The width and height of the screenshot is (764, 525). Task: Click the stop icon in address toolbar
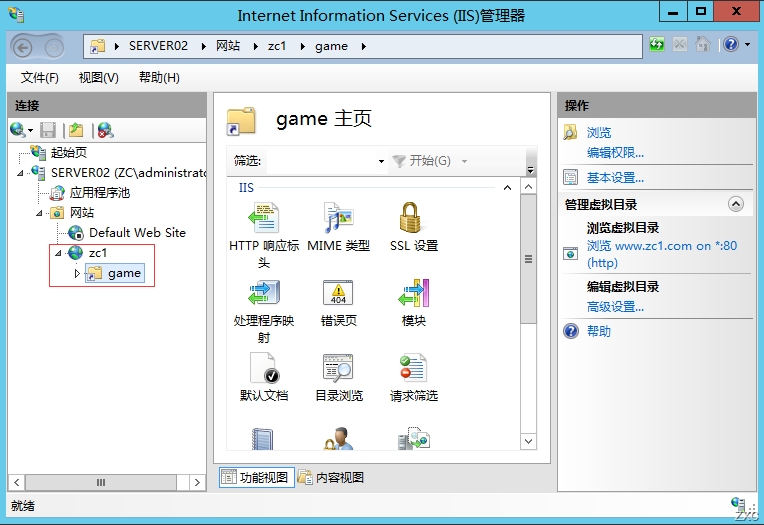coord(680,45)
